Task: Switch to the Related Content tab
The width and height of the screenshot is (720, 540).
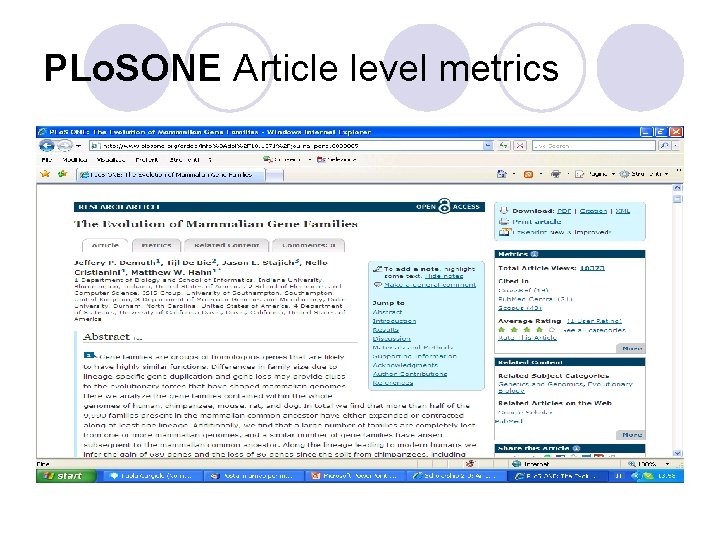Action: 226,245
